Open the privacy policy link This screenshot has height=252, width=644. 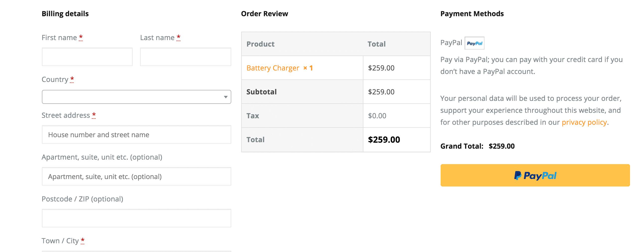coord(584,122)
